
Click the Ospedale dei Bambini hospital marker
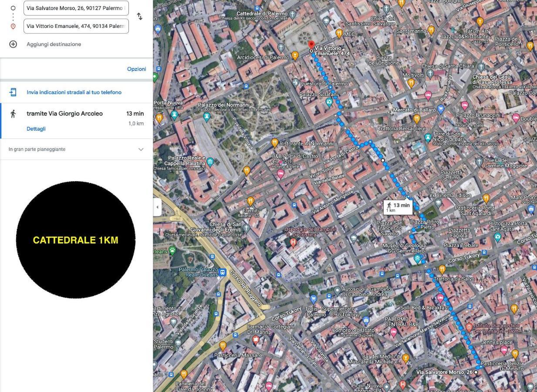pyautogui.click(x=293, y=242)
